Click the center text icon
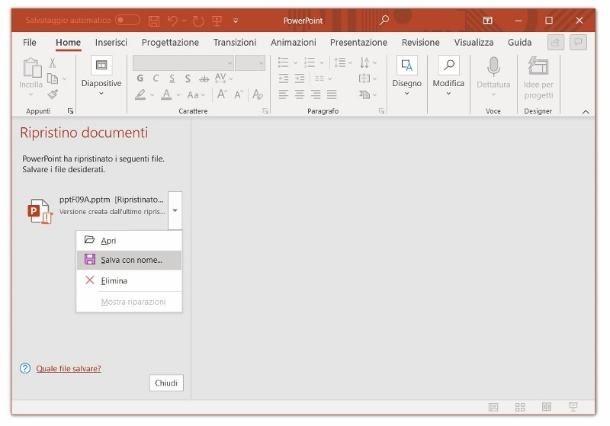 point(299,94)
